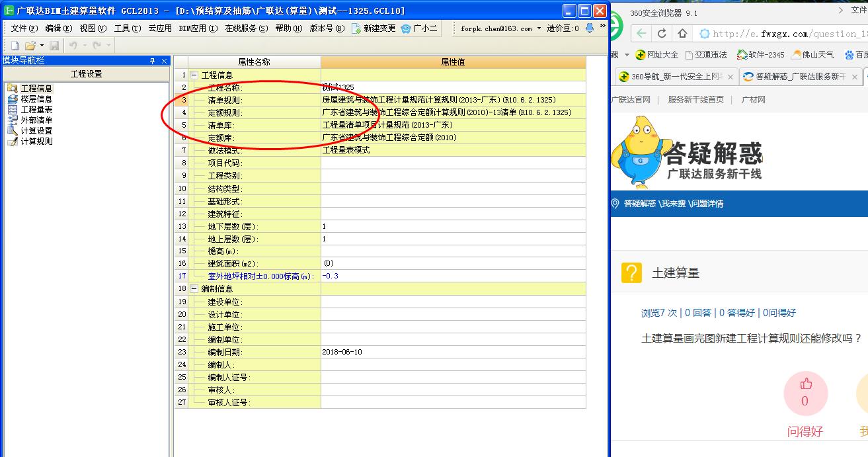Click the 属性值 column header

click(454, 62)
